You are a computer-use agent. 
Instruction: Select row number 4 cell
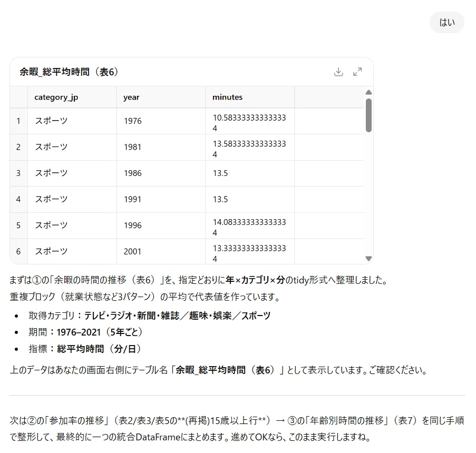[18, 199]
